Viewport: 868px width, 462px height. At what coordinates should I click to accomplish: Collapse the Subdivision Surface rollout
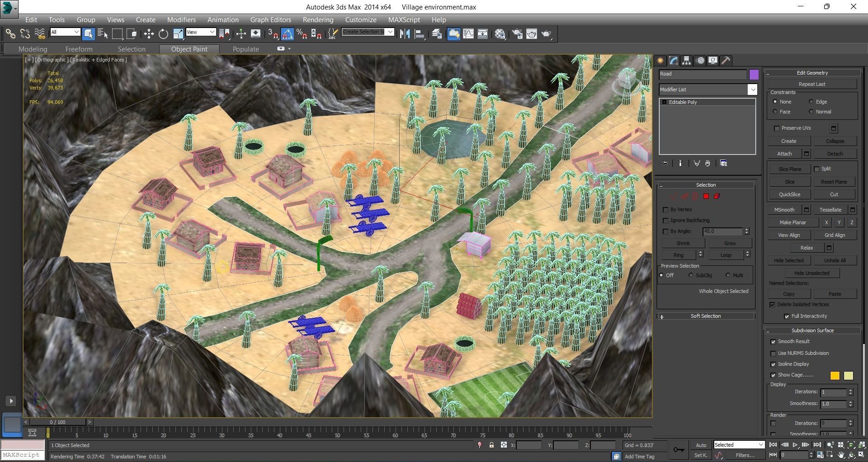(x=812, y=330)
